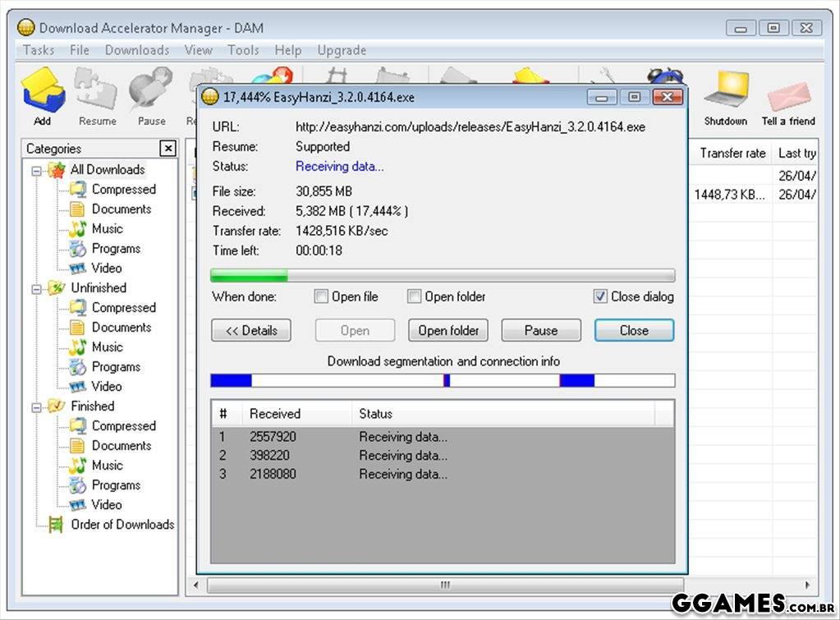The image size is (840, 620).
Task: Open Order of Downloads in sidebar
Action: (x=122, y=525)
